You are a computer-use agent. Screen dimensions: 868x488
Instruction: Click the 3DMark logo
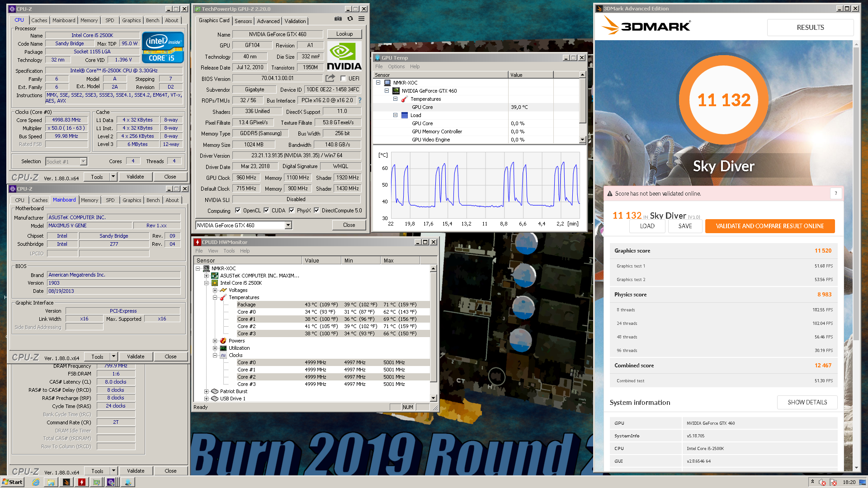tap(646, 26)
